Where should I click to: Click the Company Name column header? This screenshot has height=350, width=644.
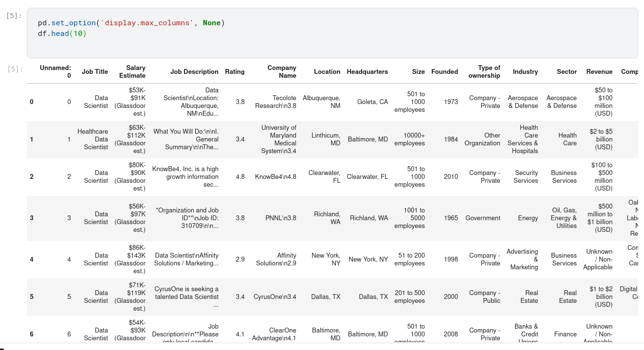pos(281,71)
